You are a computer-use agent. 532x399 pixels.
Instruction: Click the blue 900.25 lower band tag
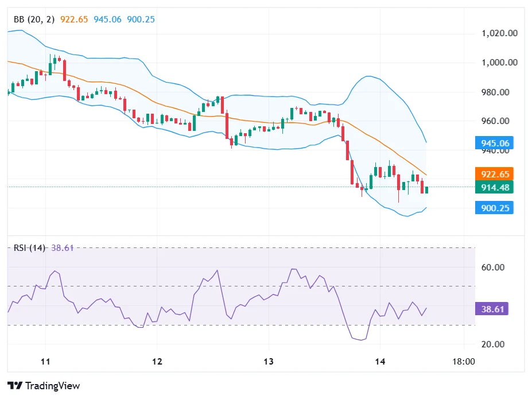pos(494,208)
